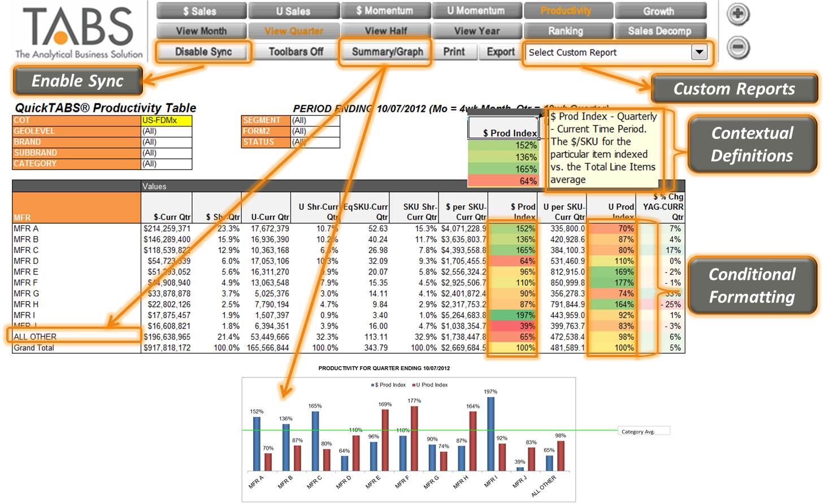This screenshot has height=504, width=825.
Task: Click the Export button
Action: (501, 52)
